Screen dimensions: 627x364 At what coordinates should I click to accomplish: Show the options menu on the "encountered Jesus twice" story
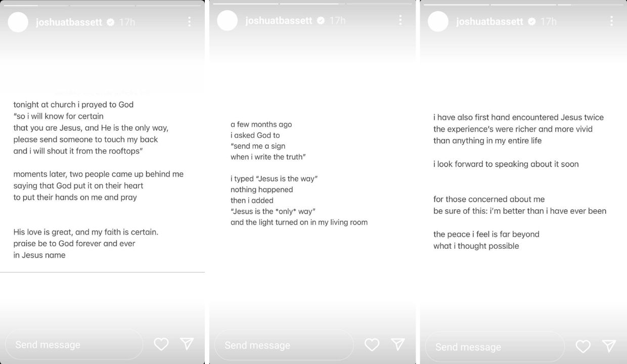pyautogui.click(x=611, y=21)
